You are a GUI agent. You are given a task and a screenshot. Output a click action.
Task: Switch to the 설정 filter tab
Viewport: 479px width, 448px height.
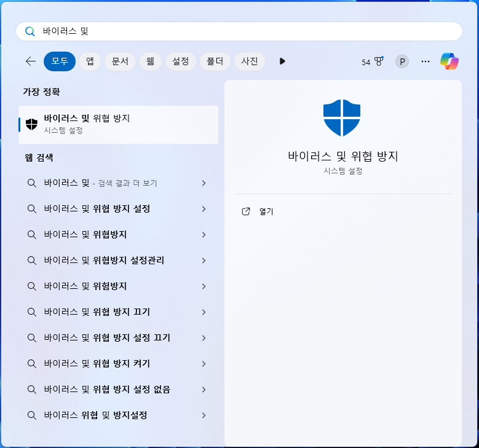(x=181, y=61)
